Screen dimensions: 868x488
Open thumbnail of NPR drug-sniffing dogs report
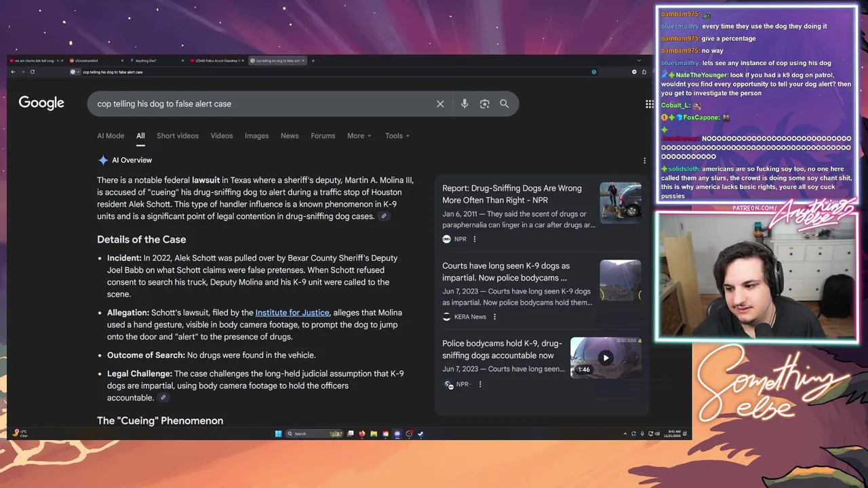pos(620,203)
